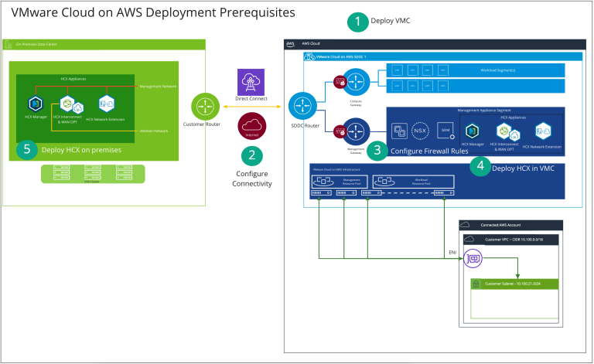594x364 pixels.
Task: Click the AWS logo in the header
Action: pos(290,44)
